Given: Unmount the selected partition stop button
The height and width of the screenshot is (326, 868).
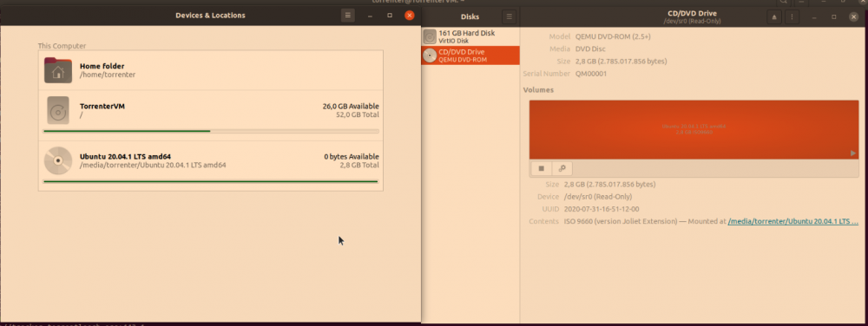Looking at the screenshot, I should pos(542,168).
